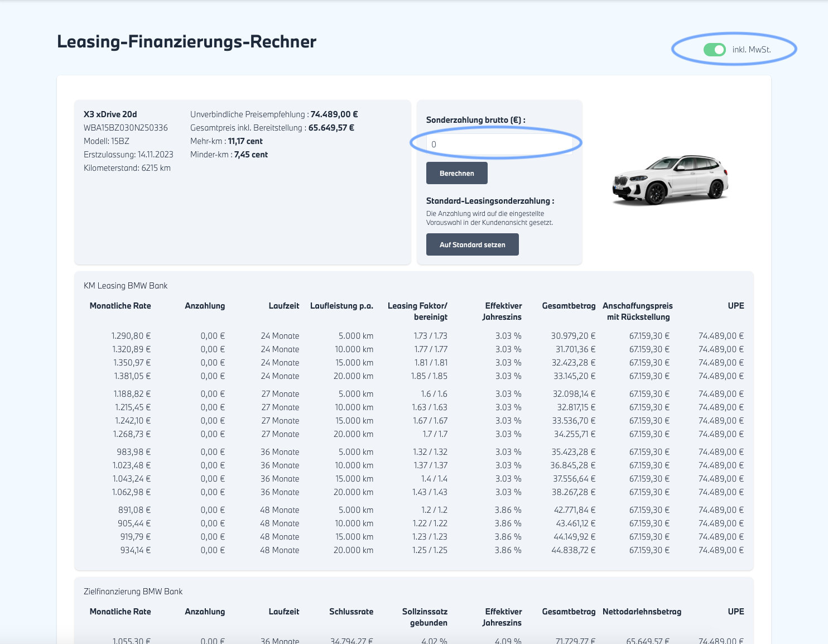
Task: Select the 934,14 € monthly rate row
Action: point(136,550)
